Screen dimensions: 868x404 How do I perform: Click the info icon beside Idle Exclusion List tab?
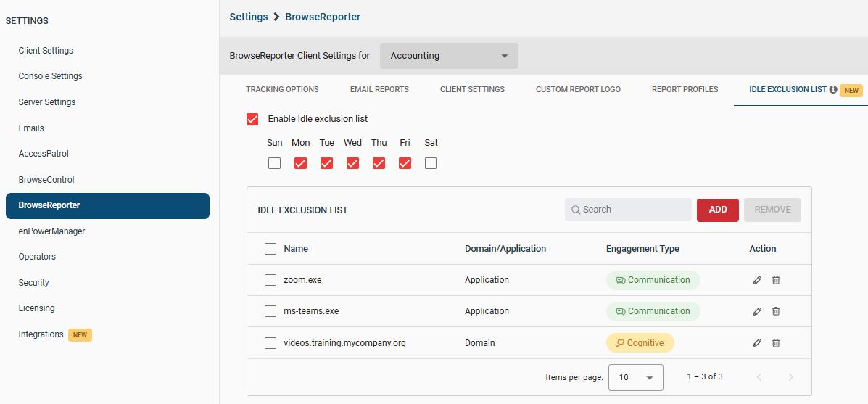point(833,90)
